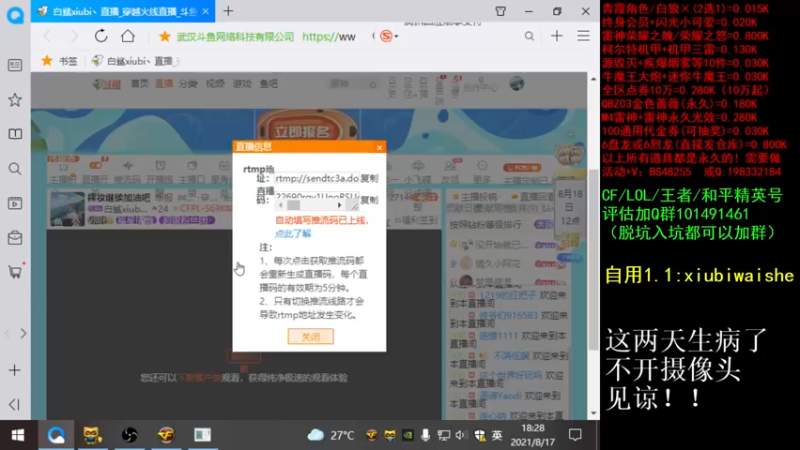Open the shopping cart sidebar icon

pyautogui.click(x=15, y=271)
